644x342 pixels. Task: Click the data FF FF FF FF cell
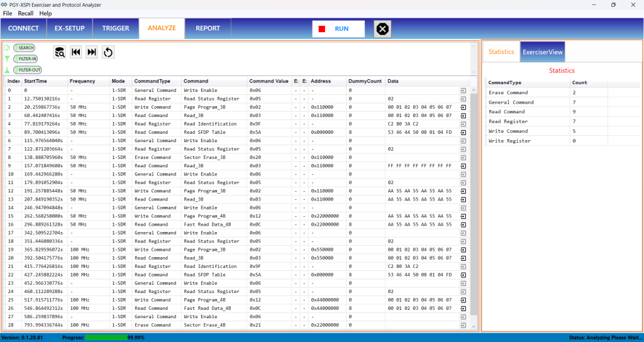(x=419, y=166)
